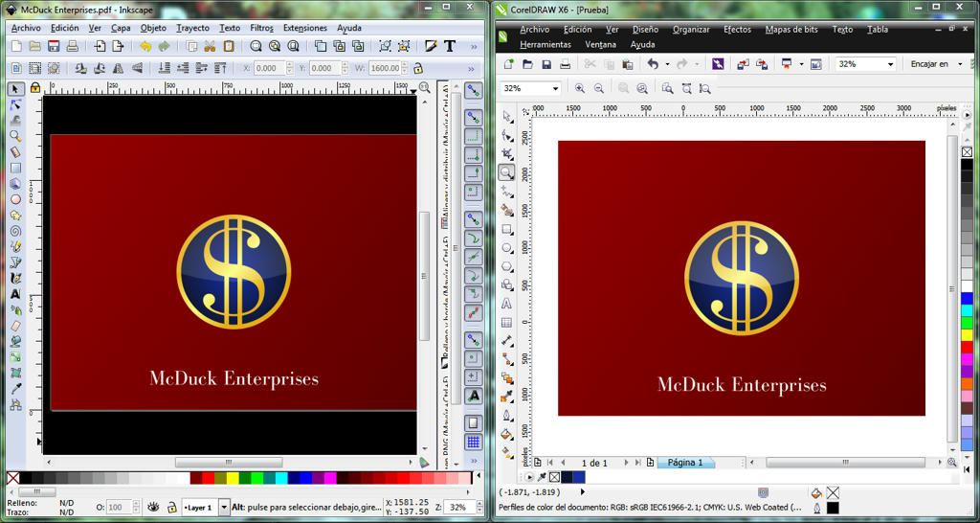Open the Encajar en dropdown in CorelDRAW
Viewport: 980px width, 523px height.
pos(960,64)
